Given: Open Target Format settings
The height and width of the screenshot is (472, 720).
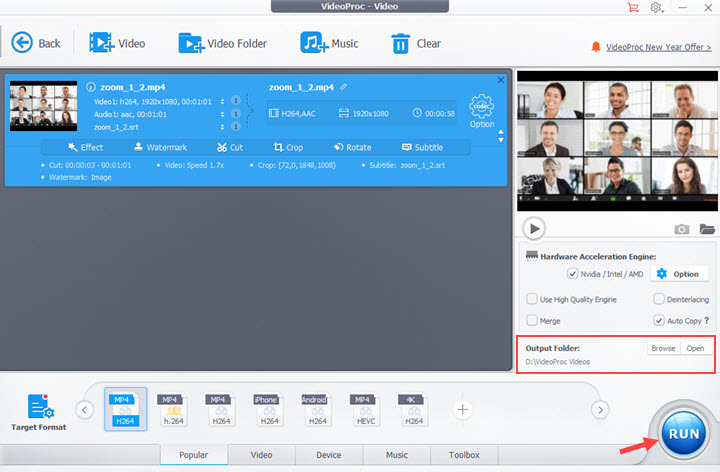Looking at the screenshot, I should [39, 412].
